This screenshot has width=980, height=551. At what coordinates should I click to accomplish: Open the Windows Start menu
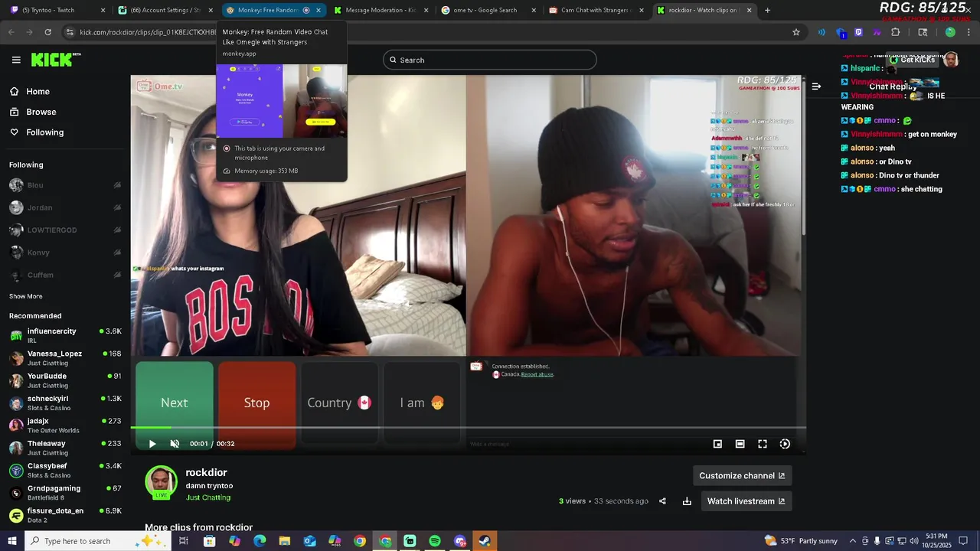pyautogui.click(x=12, y=541)
